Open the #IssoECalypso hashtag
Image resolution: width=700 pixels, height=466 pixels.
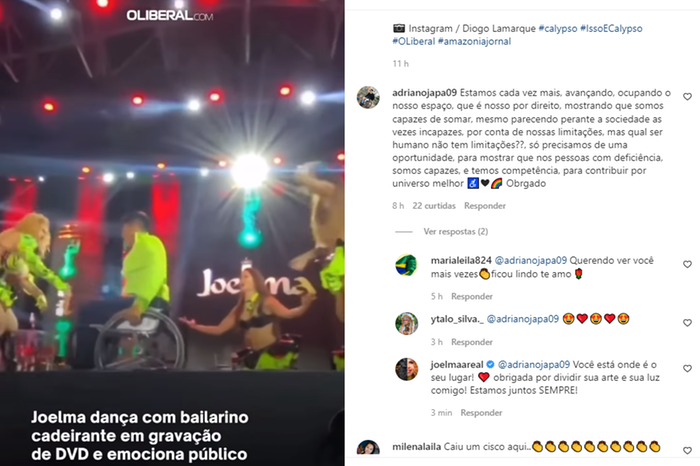[x=611, y=29]
